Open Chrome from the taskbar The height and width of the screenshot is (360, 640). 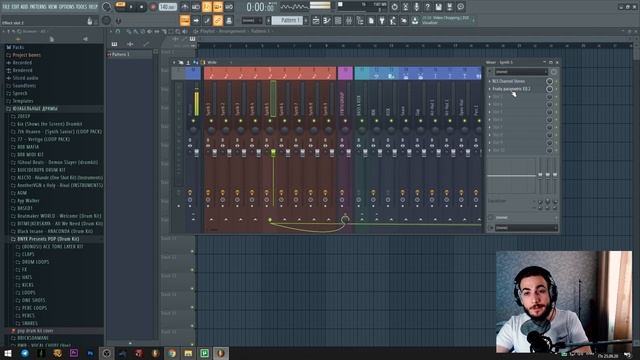pos(172,353)
